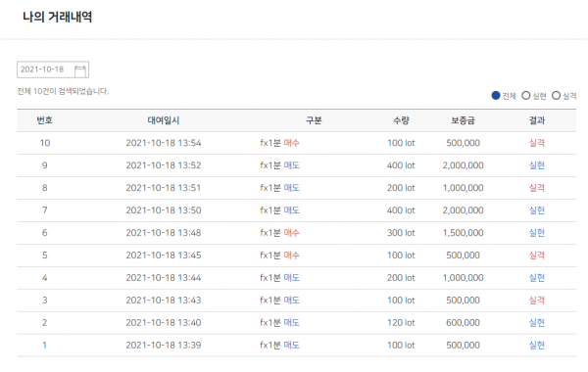Click the 번호 column header
The width and height of the screenshot is (588, 372).
coord(45,120)
